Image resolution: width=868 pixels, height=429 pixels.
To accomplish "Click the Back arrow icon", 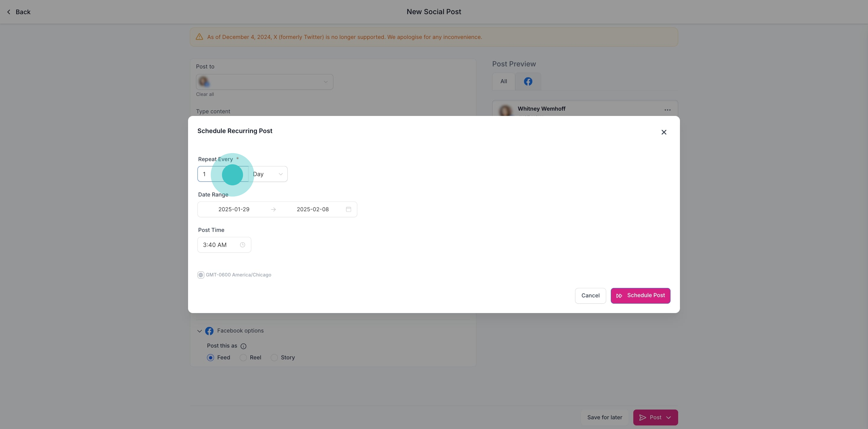I will click(x=9, y=12).
